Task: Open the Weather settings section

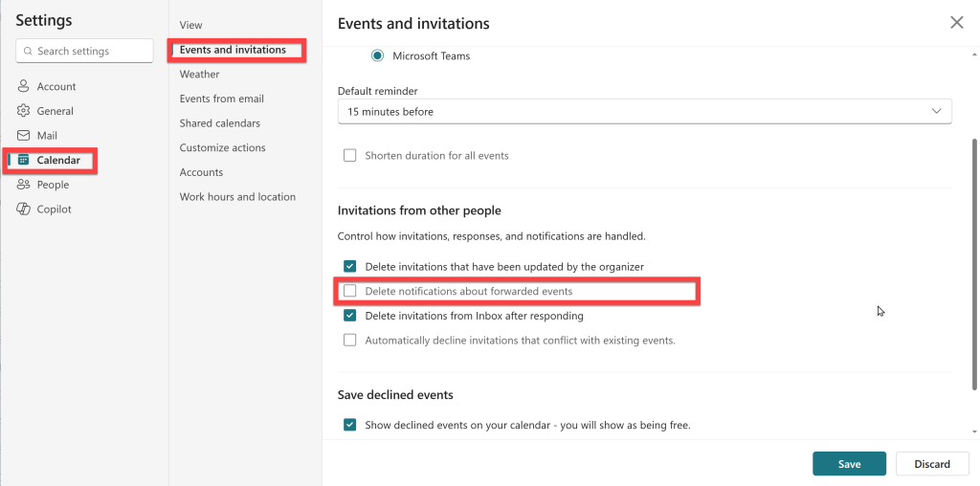Action: [199, 74]
